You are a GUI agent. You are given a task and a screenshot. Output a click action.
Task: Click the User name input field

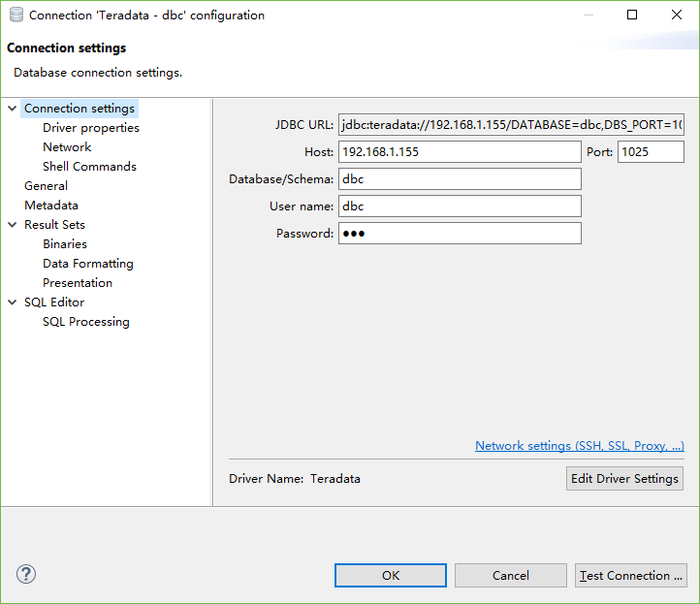click(460, 207)
